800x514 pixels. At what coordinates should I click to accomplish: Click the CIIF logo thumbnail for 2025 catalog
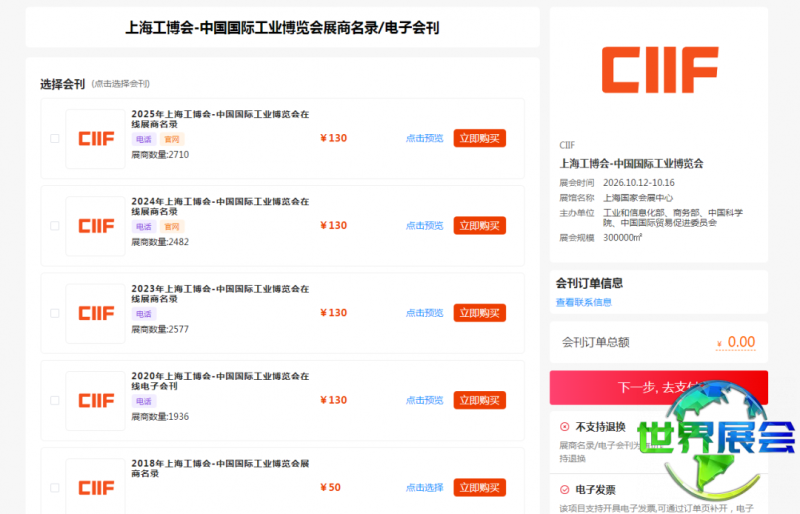(x=95, y=139)
